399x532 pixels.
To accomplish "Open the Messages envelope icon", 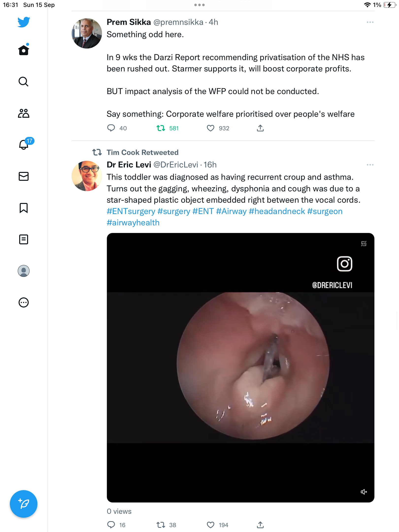I will pos(24,176).
